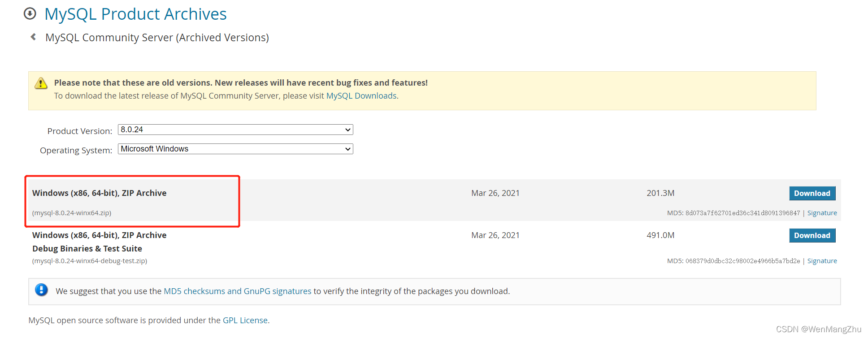The image size is (868, 338).
Task: Open the GPL License link
Action: tap(245, 320)
